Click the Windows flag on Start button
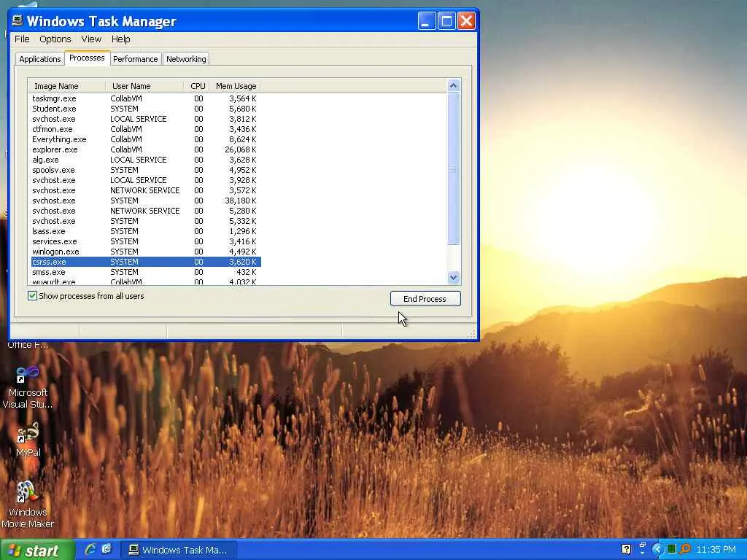 point(15,551)
